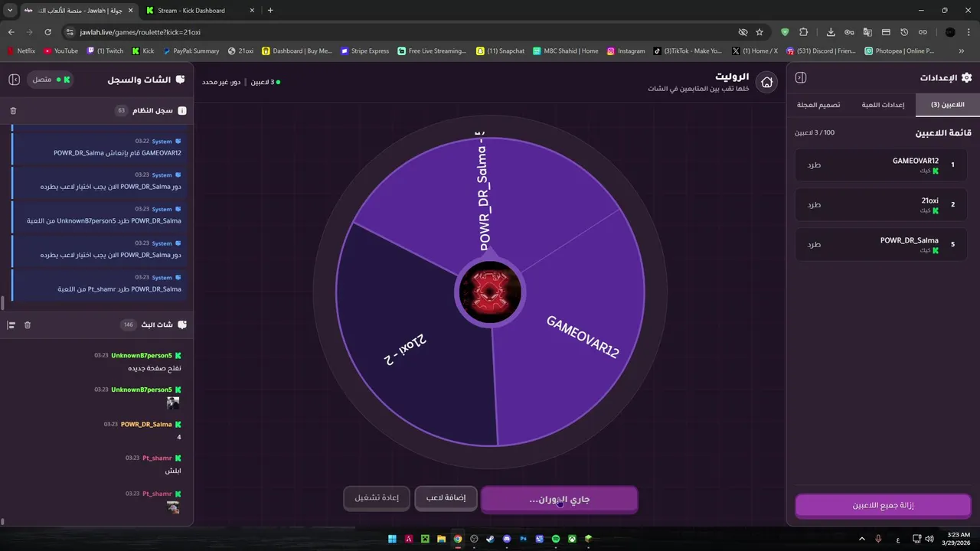Click the chat layout icon beside شات البث trash
Screen dimensions: 980x551
pos(11,325)
